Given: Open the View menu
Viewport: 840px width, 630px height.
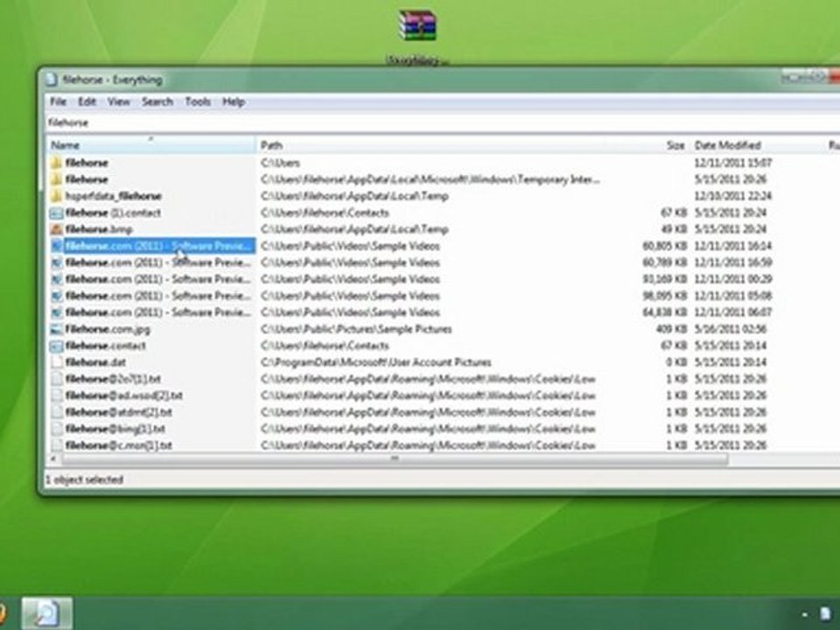Looking at the screenshot, I should [118, 101].
